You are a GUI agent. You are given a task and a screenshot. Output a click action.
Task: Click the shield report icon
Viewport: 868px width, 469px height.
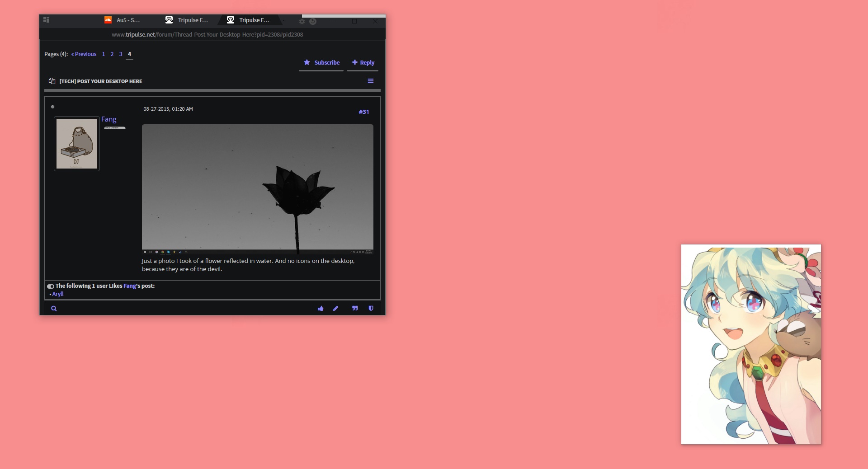click(371, 309)
